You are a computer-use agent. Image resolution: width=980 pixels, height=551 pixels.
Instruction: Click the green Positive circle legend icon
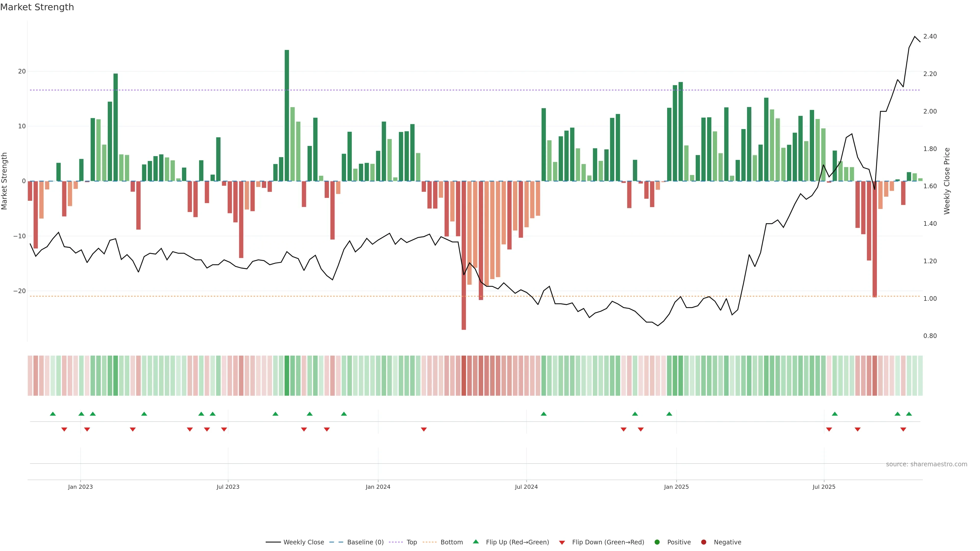(657, 542)
